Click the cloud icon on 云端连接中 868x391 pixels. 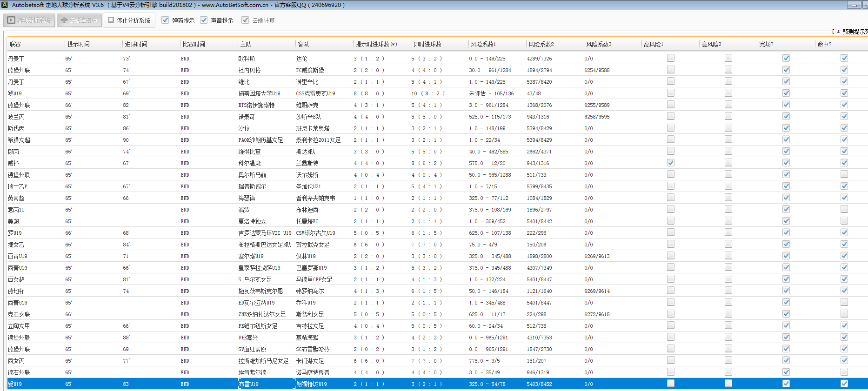pos(64,20)
